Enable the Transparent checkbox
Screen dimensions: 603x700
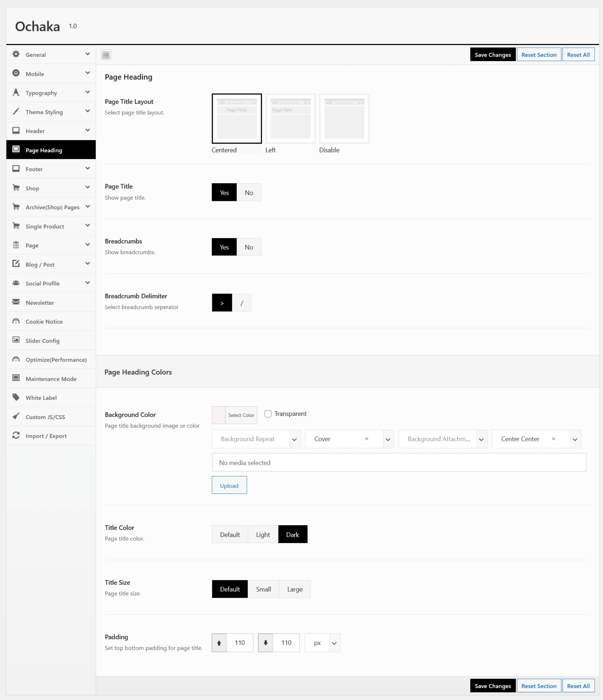268,414
